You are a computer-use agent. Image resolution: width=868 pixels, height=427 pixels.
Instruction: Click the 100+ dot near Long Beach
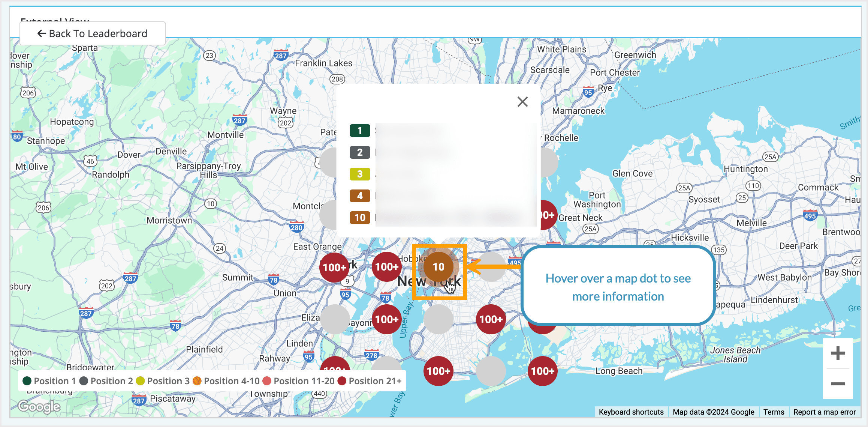(x=542, y=371)
